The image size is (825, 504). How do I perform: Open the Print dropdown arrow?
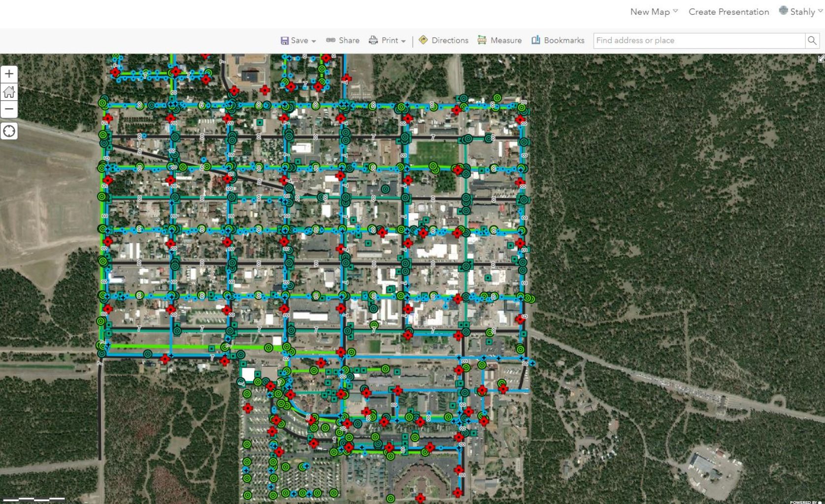click(x=403, y=41)
